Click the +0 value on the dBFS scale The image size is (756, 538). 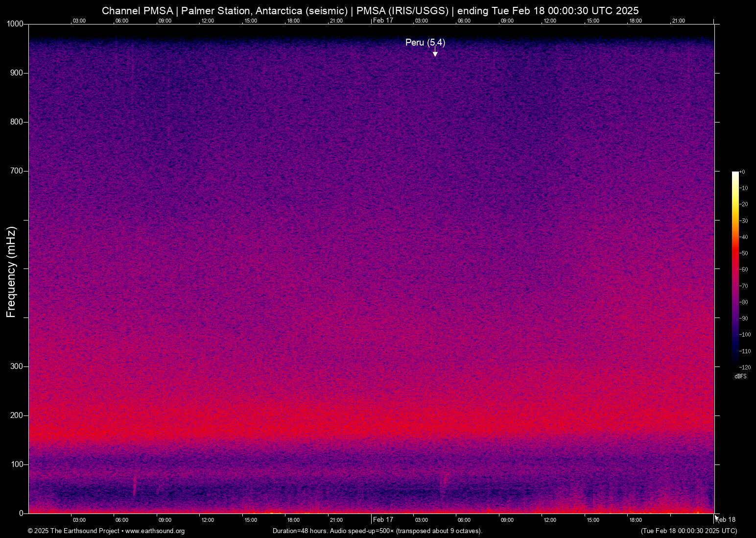click(x=742, y=172)
